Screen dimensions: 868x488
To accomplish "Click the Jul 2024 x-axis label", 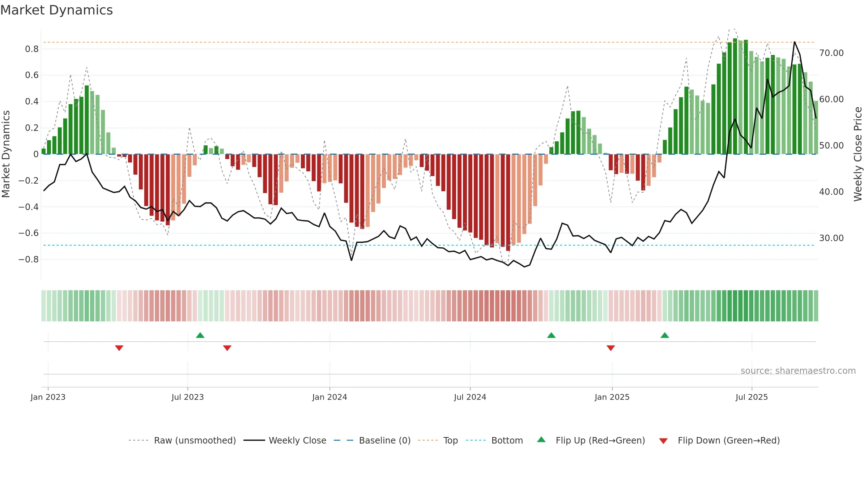I will (x=470, y=397).
